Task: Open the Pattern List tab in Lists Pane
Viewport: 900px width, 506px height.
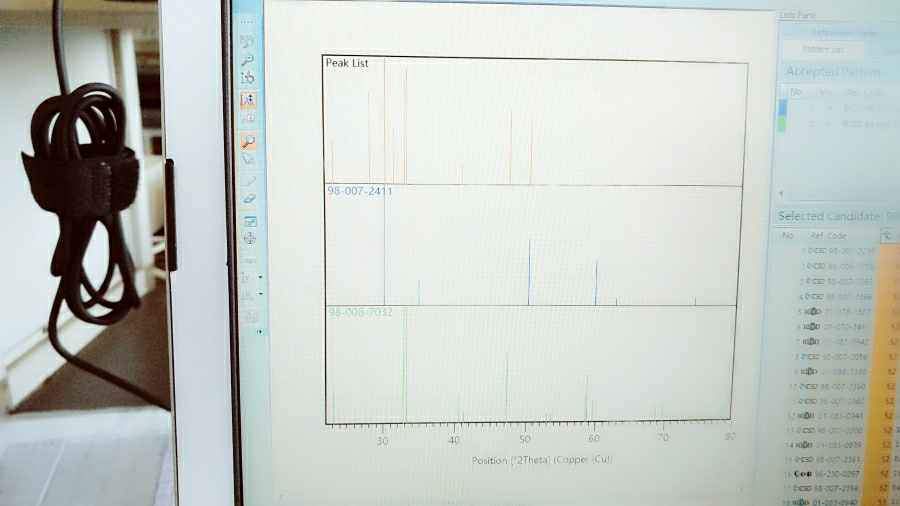Action: coord(823,49)
